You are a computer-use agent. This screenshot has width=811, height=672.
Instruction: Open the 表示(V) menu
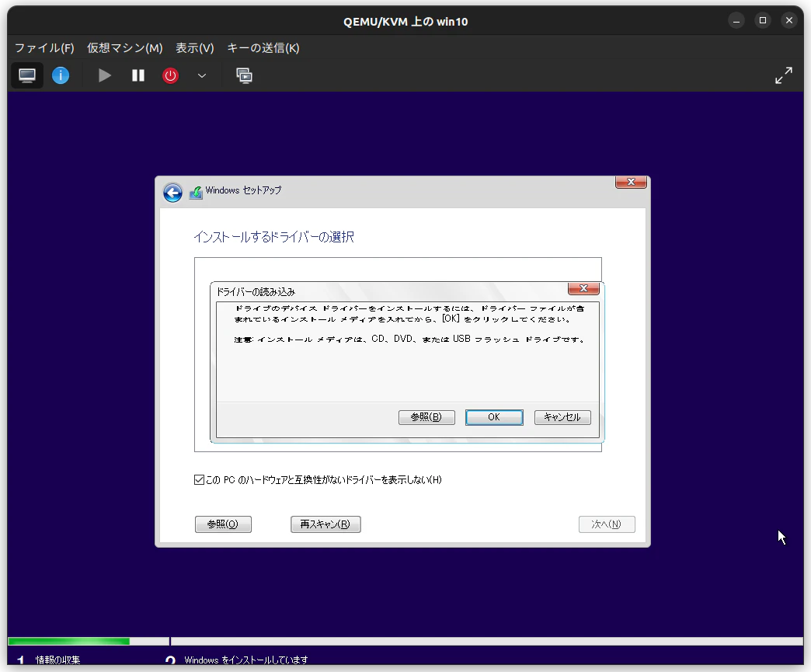[x=194, y=48]
